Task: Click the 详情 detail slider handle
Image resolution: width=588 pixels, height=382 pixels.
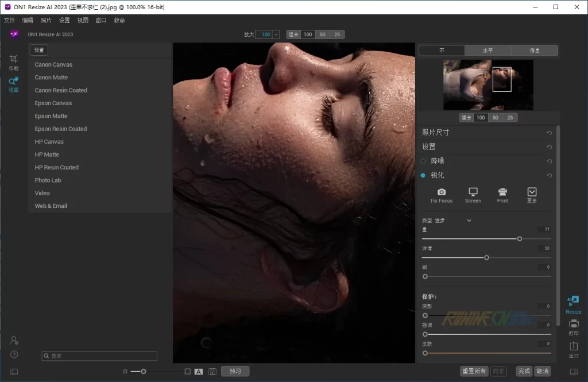Action: (x=486, y=257)
